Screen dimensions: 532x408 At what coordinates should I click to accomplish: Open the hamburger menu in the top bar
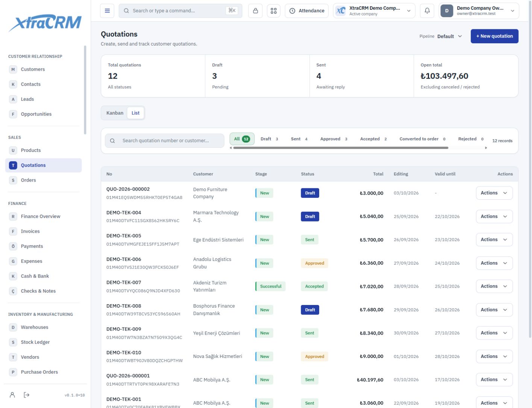coord(107,11)
